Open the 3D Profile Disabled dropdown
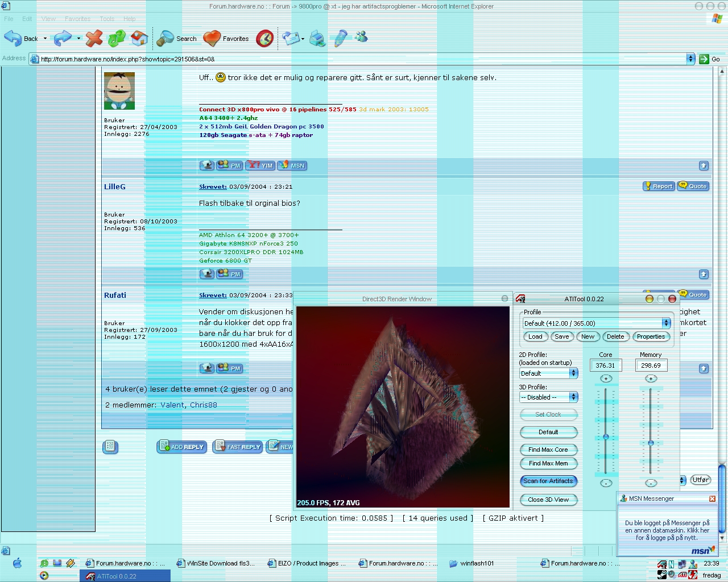The image size is (728, 582). tap(549, 397)
